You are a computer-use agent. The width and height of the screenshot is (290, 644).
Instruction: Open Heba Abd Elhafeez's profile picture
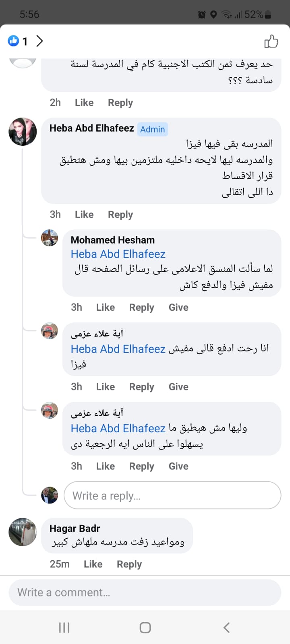click(23, 132)
